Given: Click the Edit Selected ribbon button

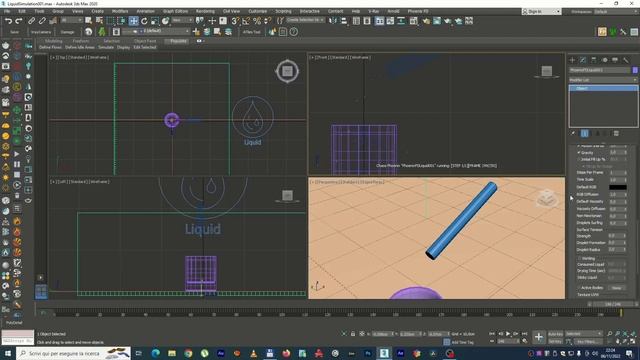Looking at the screenshot, I should point(145,47).
